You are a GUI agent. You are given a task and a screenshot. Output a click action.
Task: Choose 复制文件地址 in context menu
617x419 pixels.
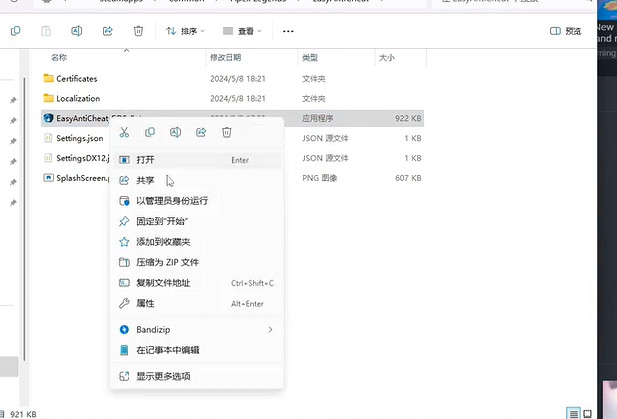(196, 283)
